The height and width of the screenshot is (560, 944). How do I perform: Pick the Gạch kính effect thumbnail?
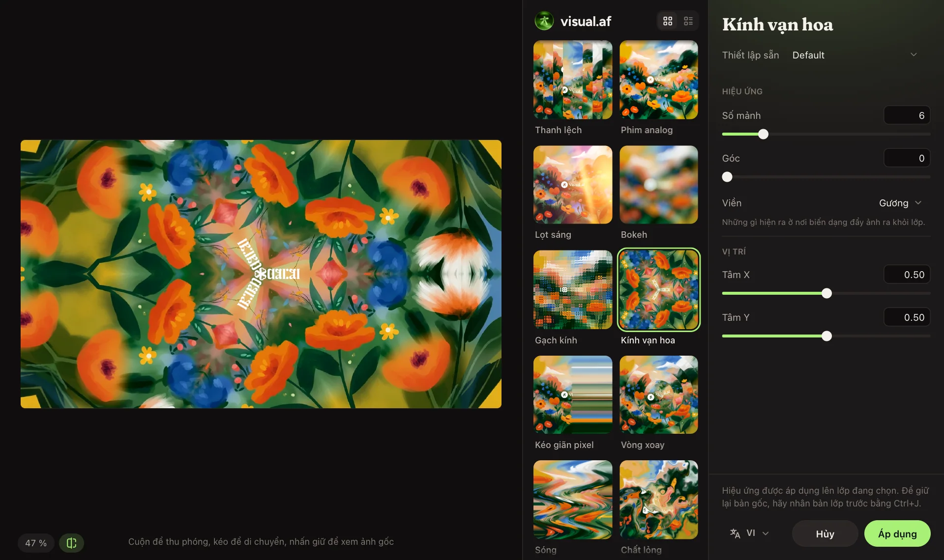point(573,290)
